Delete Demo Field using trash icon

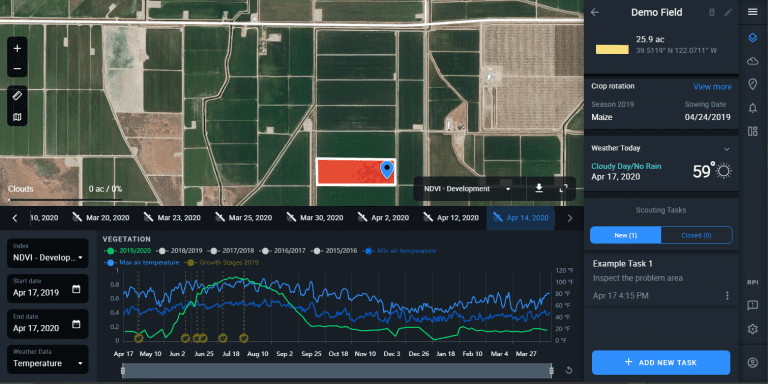coord(712,12)
